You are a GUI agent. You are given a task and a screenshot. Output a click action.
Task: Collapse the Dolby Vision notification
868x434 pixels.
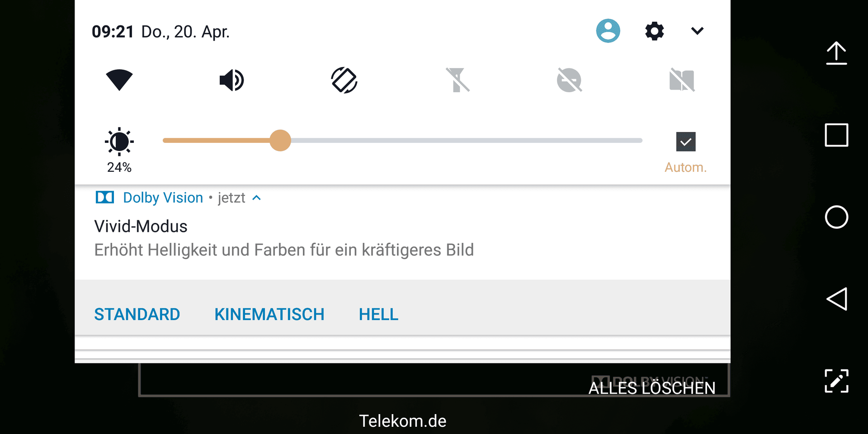tap(256, 198)
